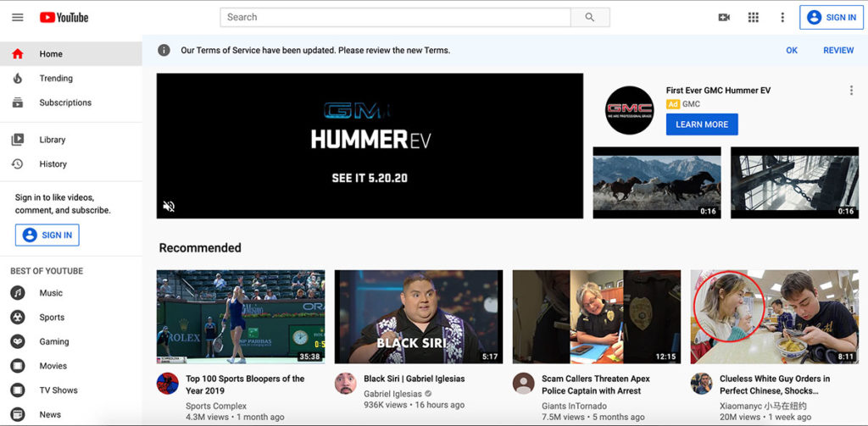This screenshot has height=426, width=868.
Task: Click the info icon in Terms banner
Action: [164, 50]
